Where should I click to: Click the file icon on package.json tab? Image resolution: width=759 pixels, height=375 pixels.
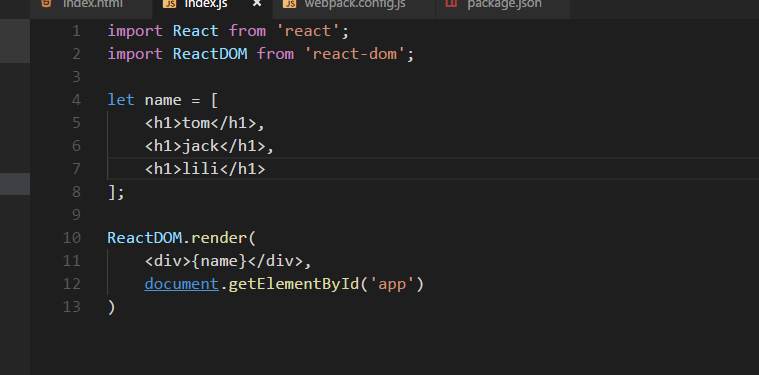pos(451,3)
